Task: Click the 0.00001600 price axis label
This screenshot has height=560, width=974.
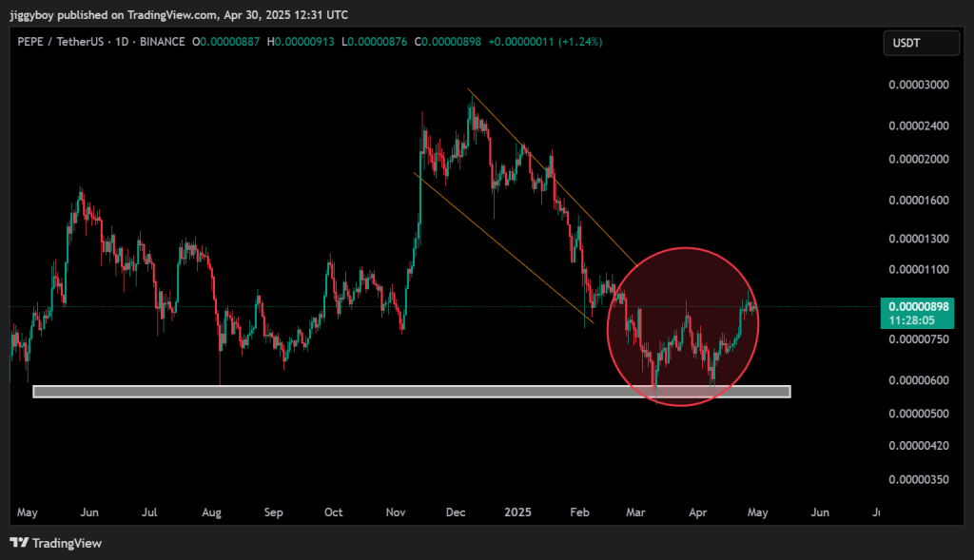Action: [919, 201]
